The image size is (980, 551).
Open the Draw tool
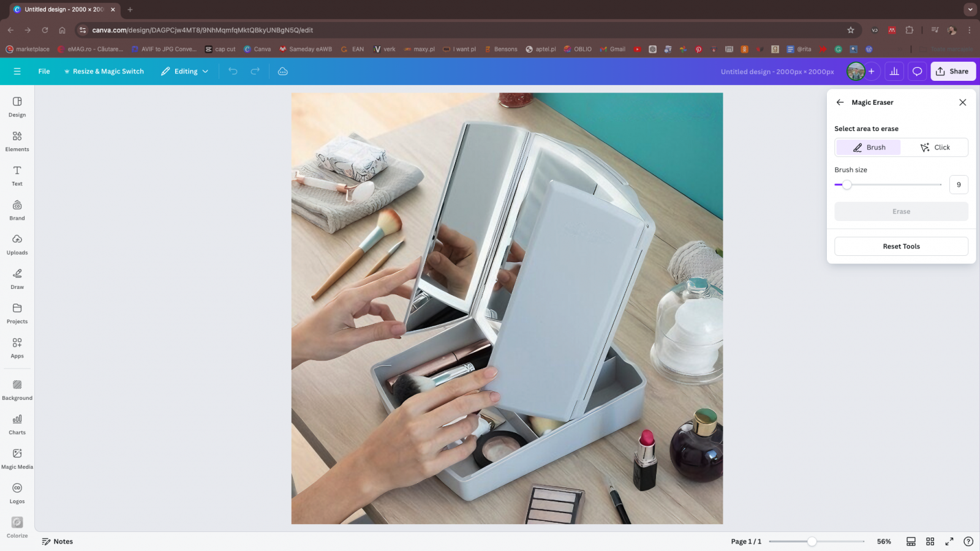17,279
